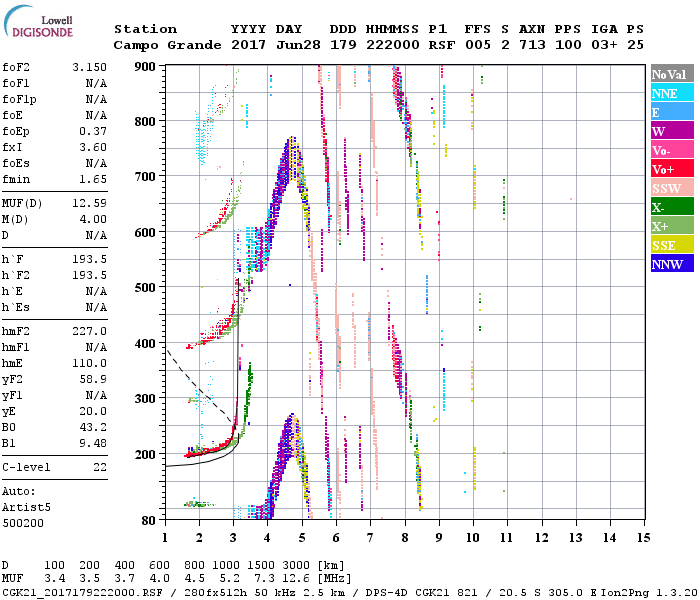700x600 pixels.
Task: Select the X+ light green legend swatch
Action: click(x=672, y=226)
